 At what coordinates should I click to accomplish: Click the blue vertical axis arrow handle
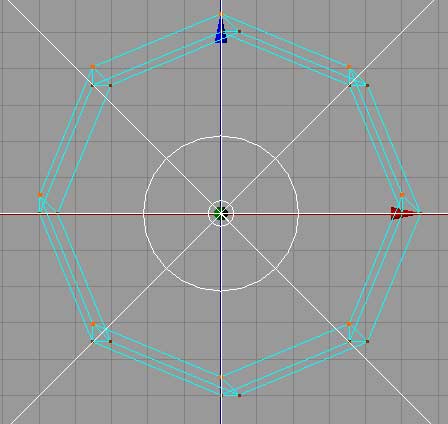[x=221, y=30]
